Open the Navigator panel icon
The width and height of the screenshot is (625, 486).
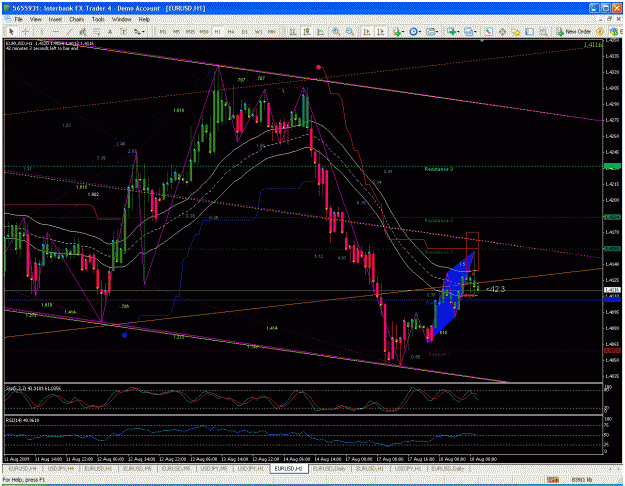coord(515,31)
